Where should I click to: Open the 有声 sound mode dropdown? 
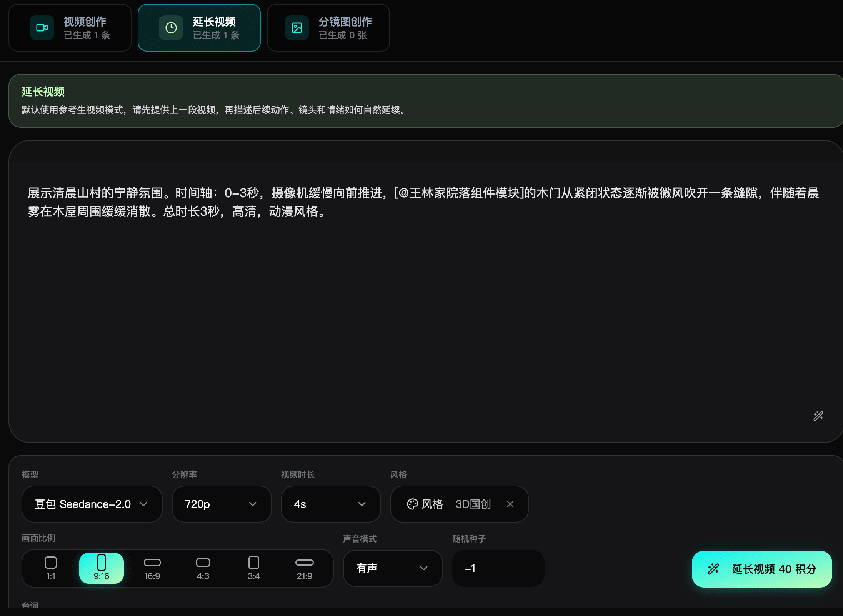tap(393, 568)
